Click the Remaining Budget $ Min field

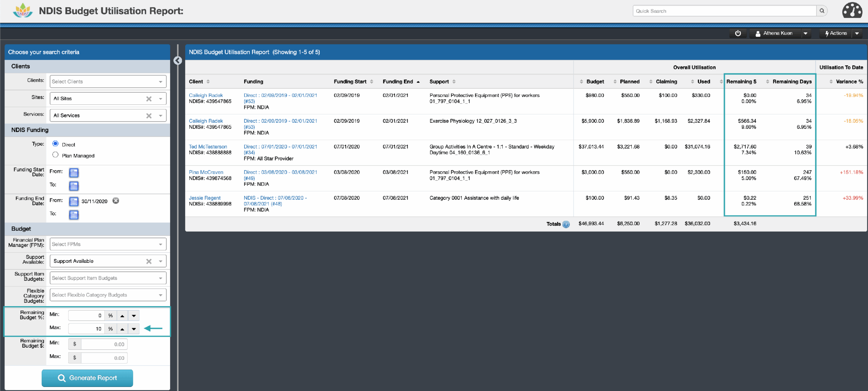click(104, 344)
